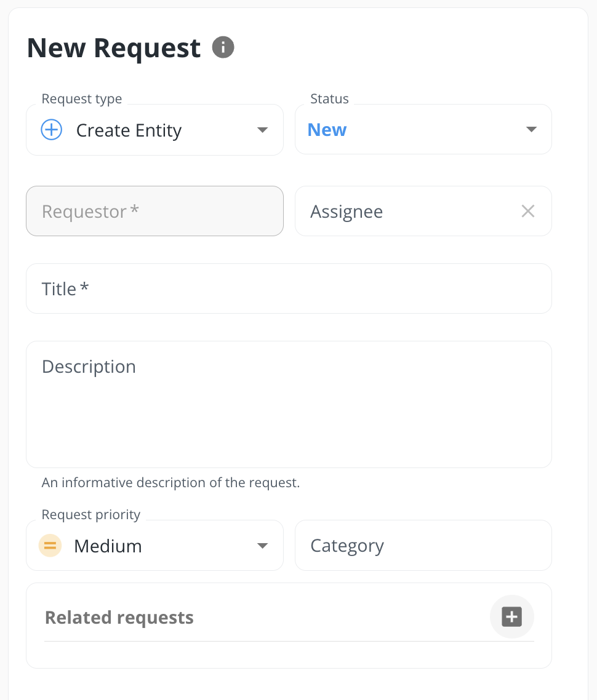Click inside the Description text area

pos(288,412)
